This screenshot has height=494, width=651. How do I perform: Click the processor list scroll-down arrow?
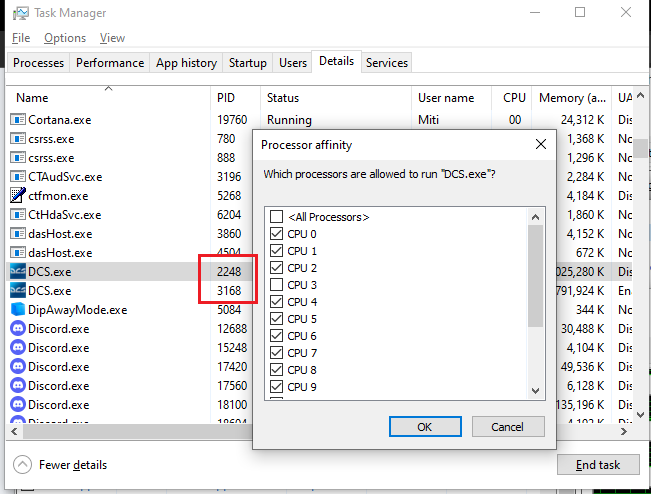(x=535, y=391)
